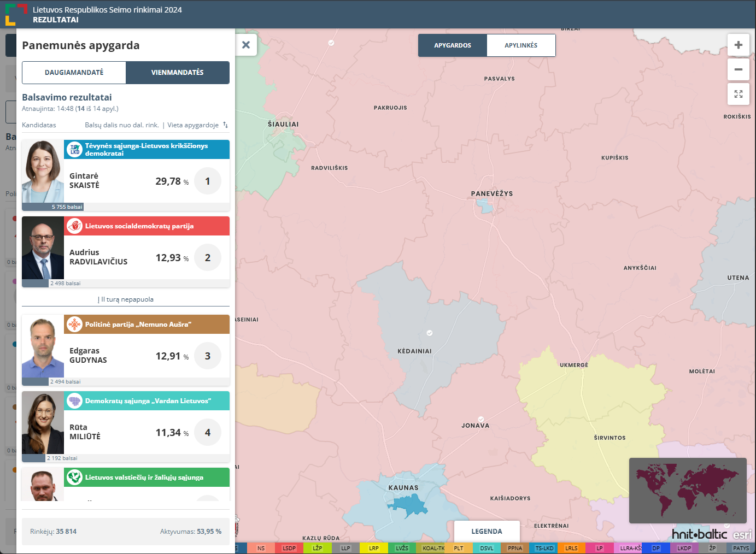Select Audrius RADVILAVIČIUS candidate name
756x554 pixels.
click(x=98, y=257)
